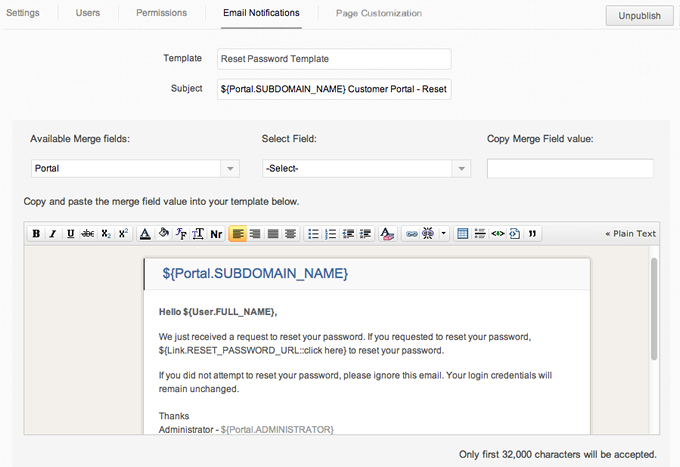Toggle underline formatting

point(70,234)
